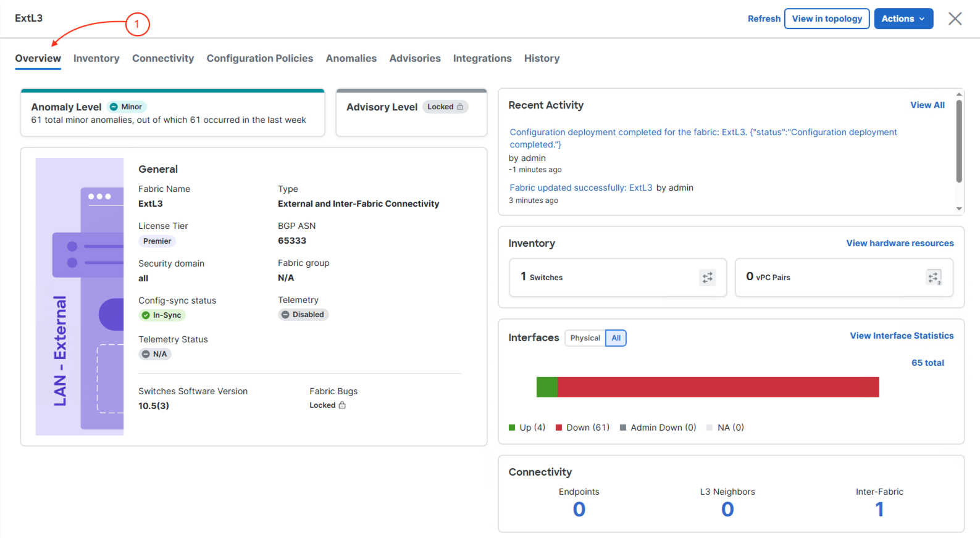Click the switches icon in Inventory card
Viewport: 980px width, 538px height.
coord(707,278)
